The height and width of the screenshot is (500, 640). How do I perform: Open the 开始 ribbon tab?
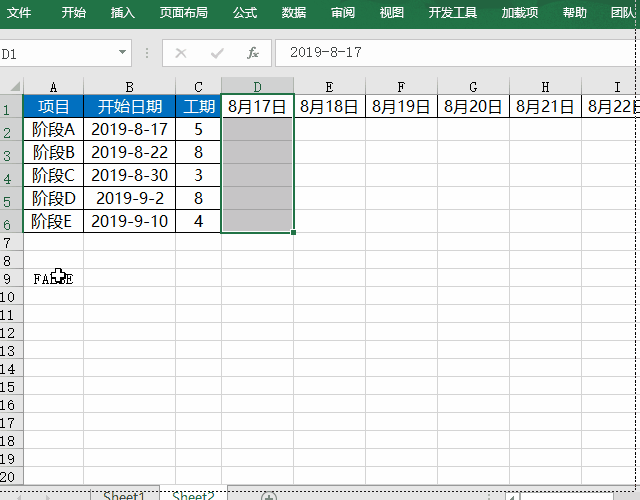tap(74, 13)
